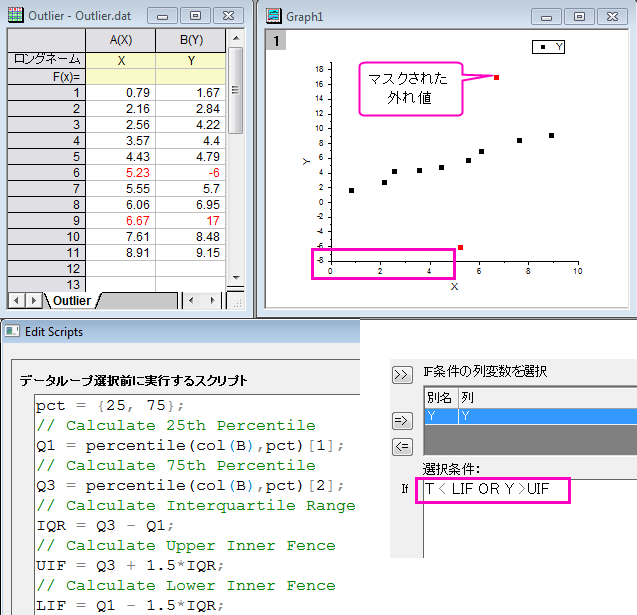Close the Graph1 window
Image resolution: width=637 pixels, height=615 pixels.
612,17
